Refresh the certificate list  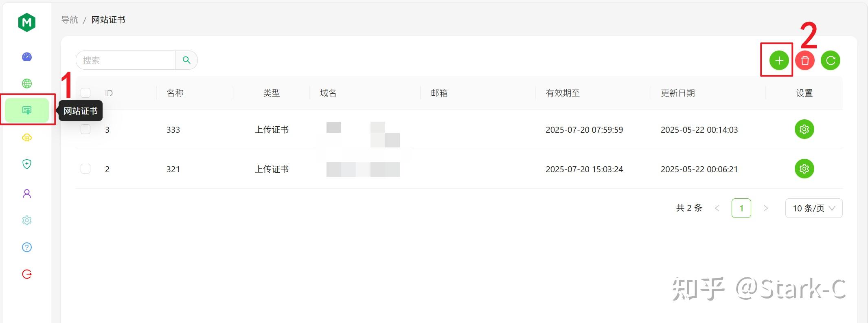click(x=830, y=61)
